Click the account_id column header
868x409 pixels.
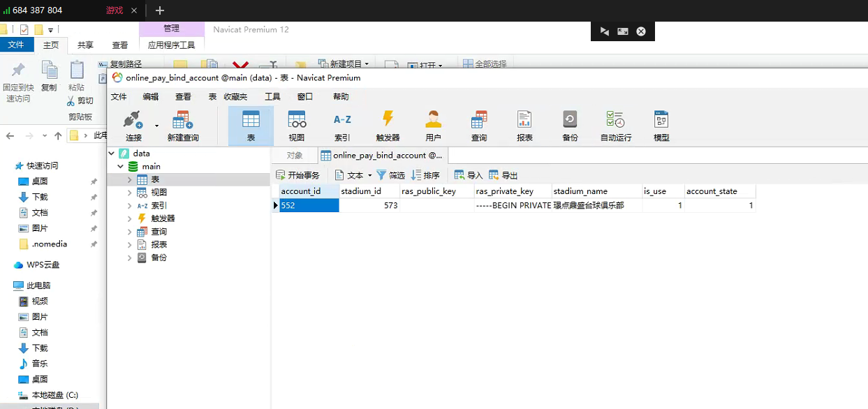[x=309, y=191]
